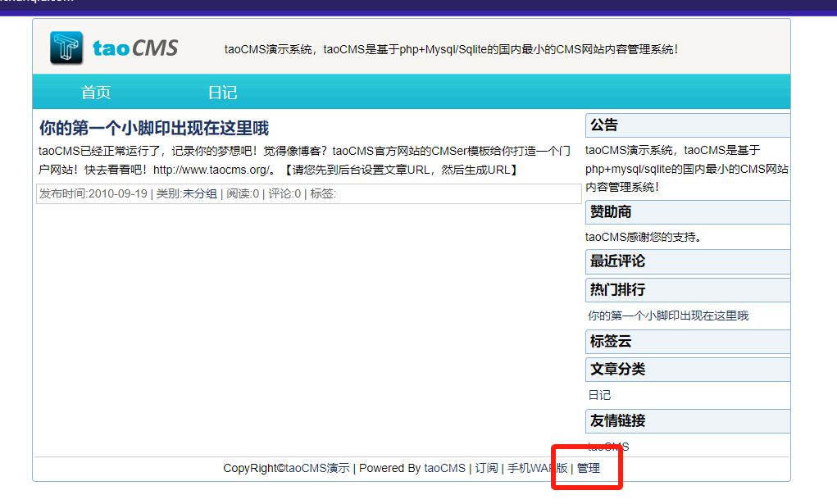Viewport: 837px width, 504px height.
Task: Click the 公告 sidebar heading
Action: point(604,125)
